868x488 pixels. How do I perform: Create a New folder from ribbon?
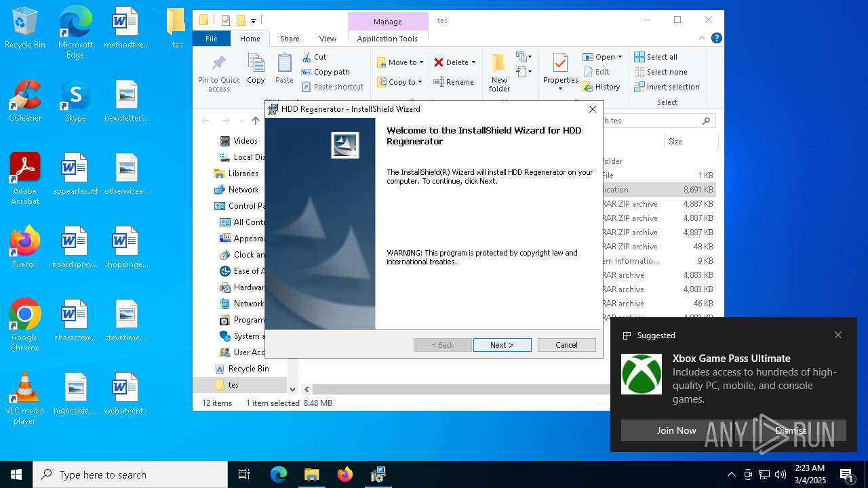[x=499, y=73]
